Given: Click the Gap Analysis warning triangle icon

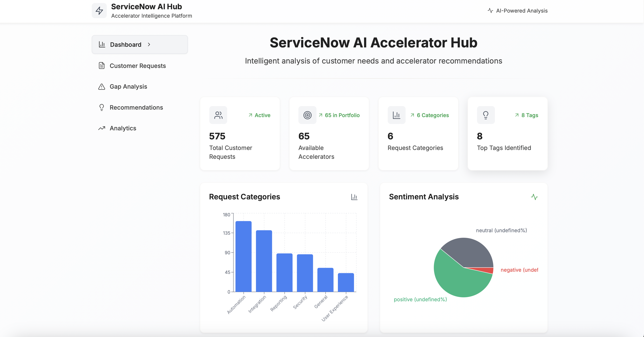Looking at the screenshot, I should (x=101, y=86).
